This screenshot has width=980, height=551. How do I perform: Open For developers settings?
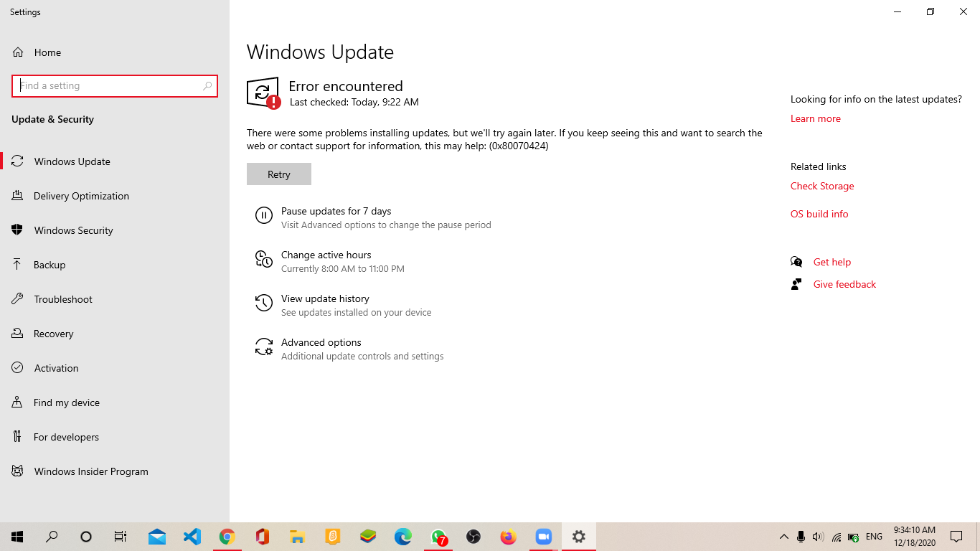click(x=115, y=437)
